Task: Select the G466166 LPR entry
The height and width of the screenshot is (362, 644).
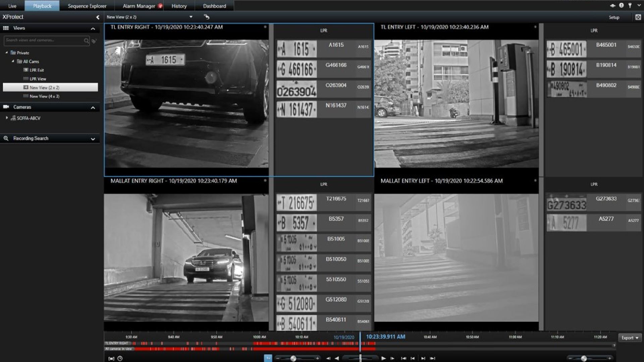Action: (324, 69)
